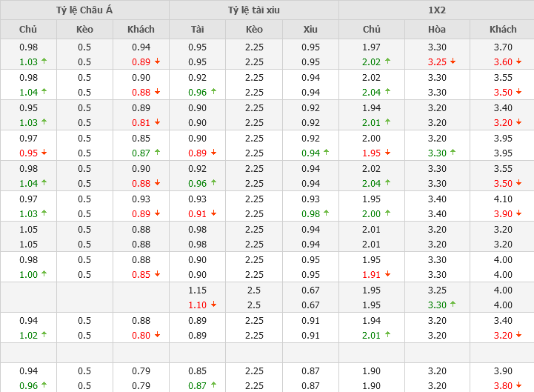Click the red down arrow beside 3.25
The height and width of the screenshot is (392, 534).
[x=453, y=62]
